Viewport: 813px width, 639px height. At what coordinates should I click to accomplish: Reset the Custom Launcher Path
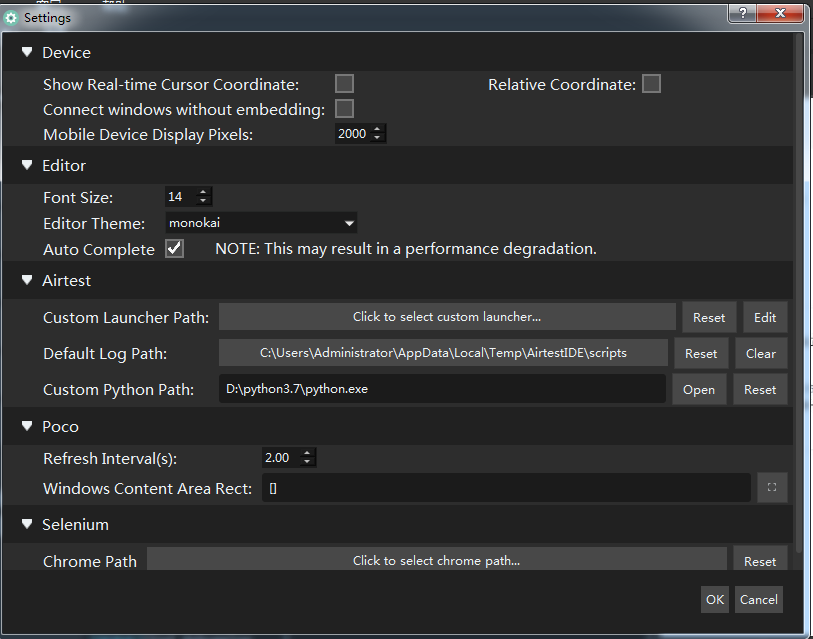click(x=709, y=317)
